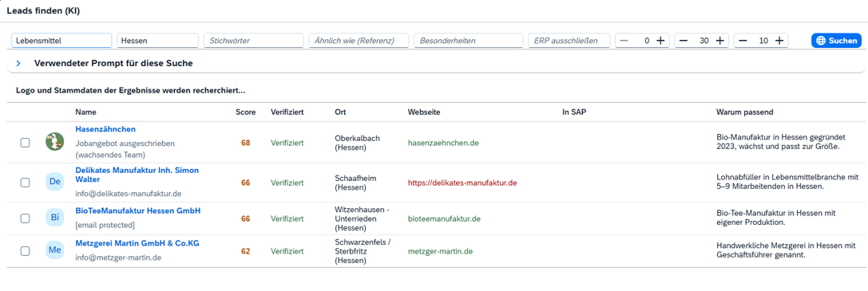
Task: Click info@metzger-martin.de email text
Action: click(x=118, y=257)
